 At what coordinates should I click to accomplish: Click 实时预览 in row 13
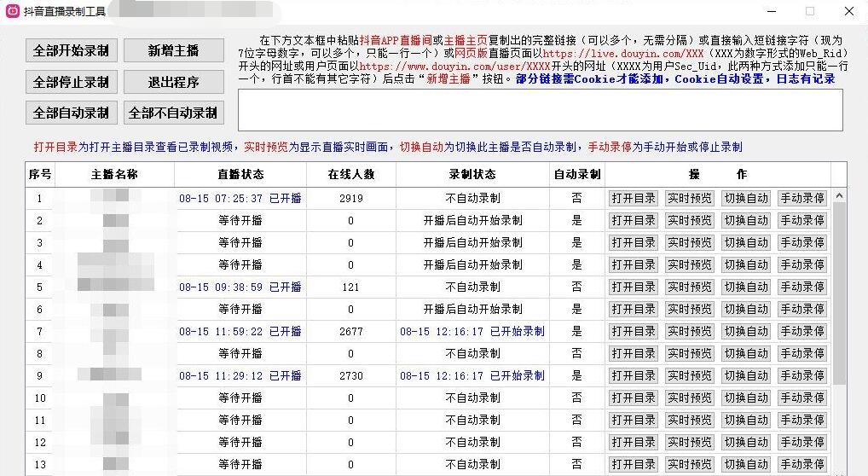689,464
